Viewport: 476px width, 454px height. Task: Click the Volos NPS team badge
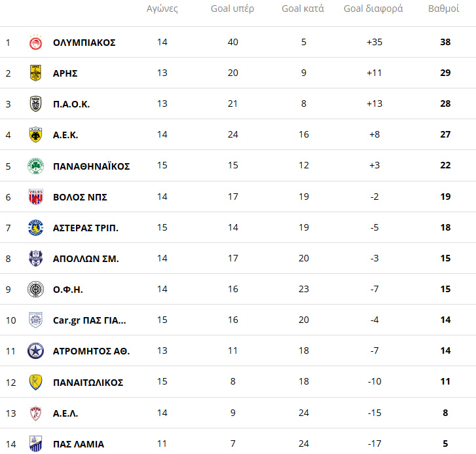pyautogui.click(x=35, y=197)
